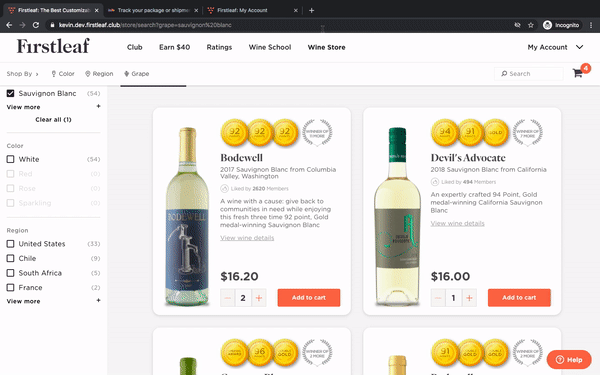Screen dimensions: 600x375
Task: Click Devil's Advocate gold medal badge
Action: pyautogui.click(x=495, y=132)
